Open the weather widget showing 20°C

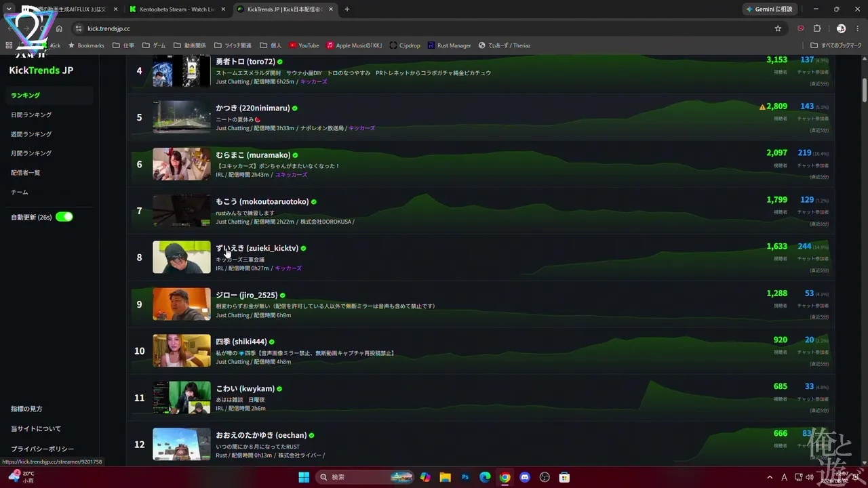point(20,477)
